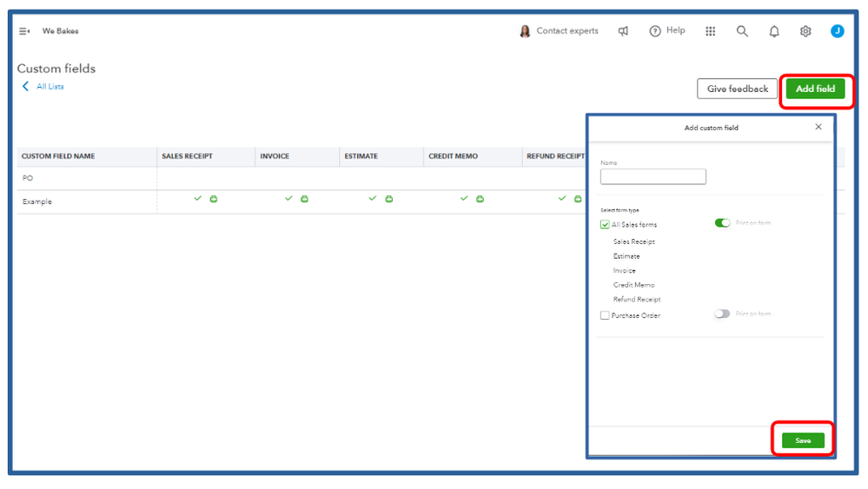Click Estimate in form type list

[x=626, y=256]
